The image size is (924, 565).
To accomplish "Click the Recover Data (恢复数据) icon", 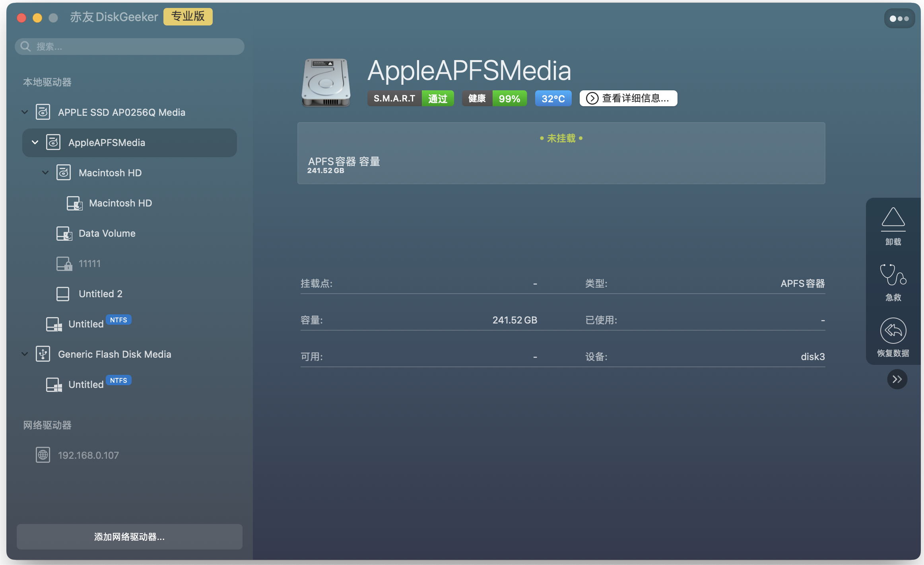I will click(893, 331).
